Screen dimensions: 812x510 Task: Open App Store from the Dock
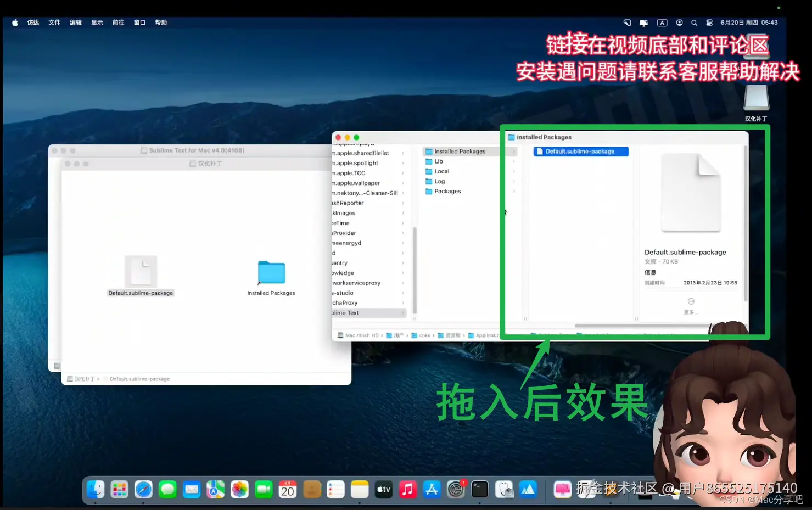[432, 489]
